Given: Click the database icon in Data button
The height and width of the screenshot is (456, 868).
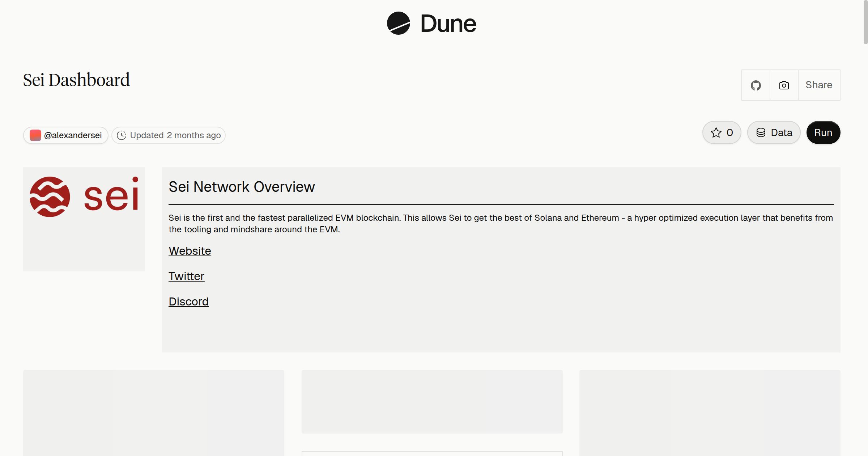Looking at the screenshot, I should click(761, 132).
